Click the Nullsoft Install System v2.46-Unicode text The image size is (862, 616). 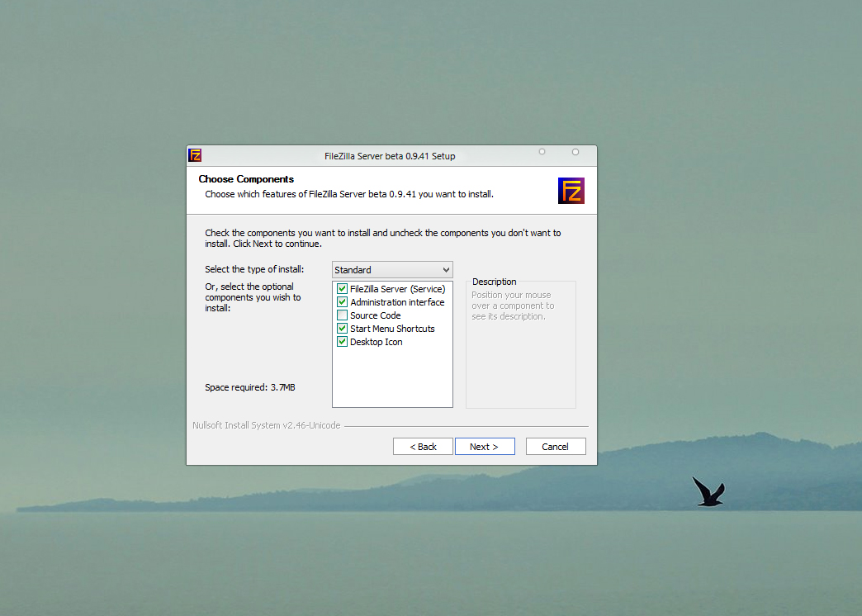[x=267, y=425]
